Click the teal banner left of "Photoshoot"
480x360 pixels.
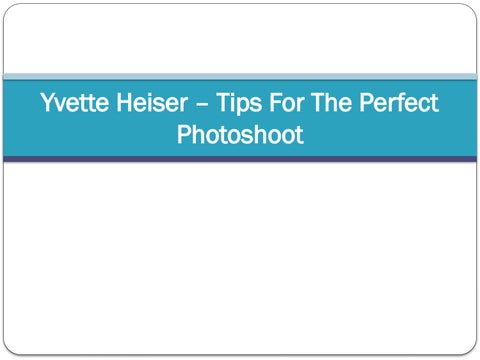pyautogui.click(x=90, y=134)
